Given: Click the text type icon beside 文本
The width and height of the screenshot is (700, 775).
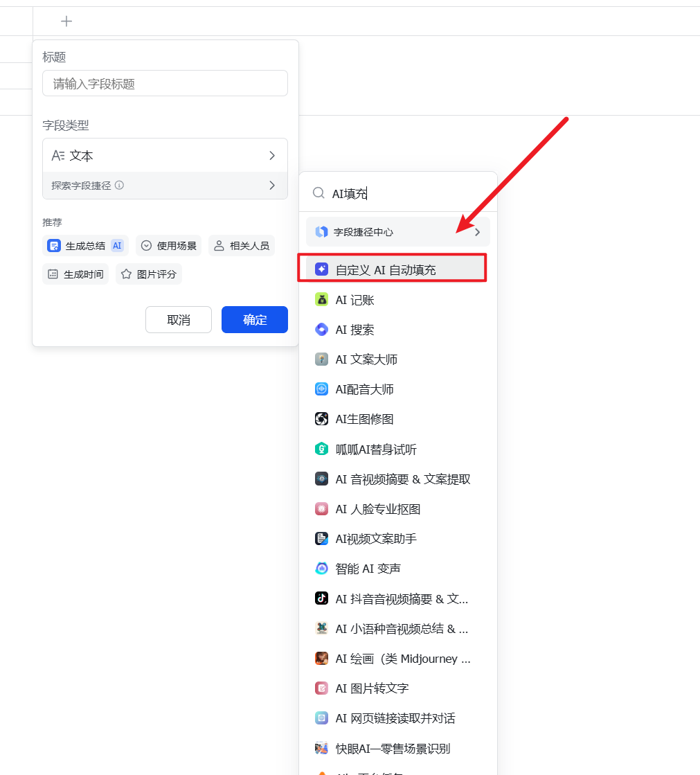Looking at the screenshot, I should (x=57, y=156).
